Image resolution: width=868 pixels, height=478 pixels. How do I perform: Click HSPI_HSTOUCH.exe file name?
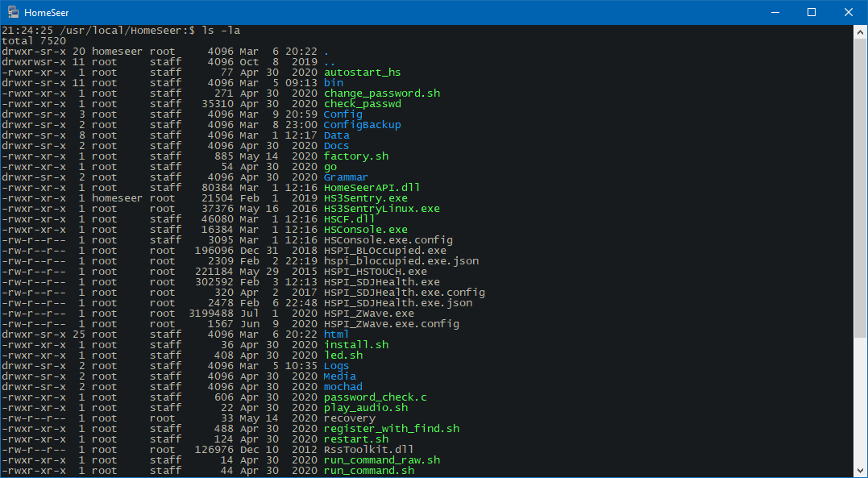pyautogui.click(x=376, y=272)
